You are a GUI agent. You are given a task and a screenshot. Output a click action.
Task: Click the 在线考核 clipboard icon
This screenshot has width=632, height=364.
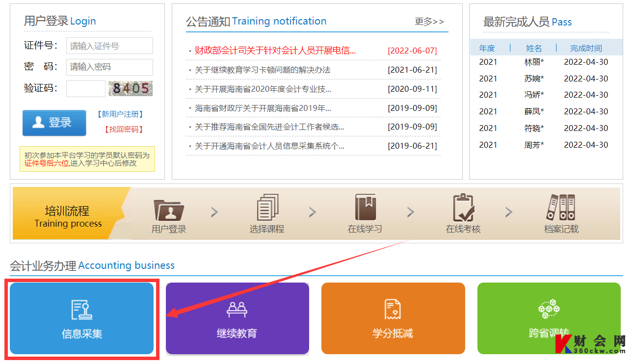(x=463, y=208)
